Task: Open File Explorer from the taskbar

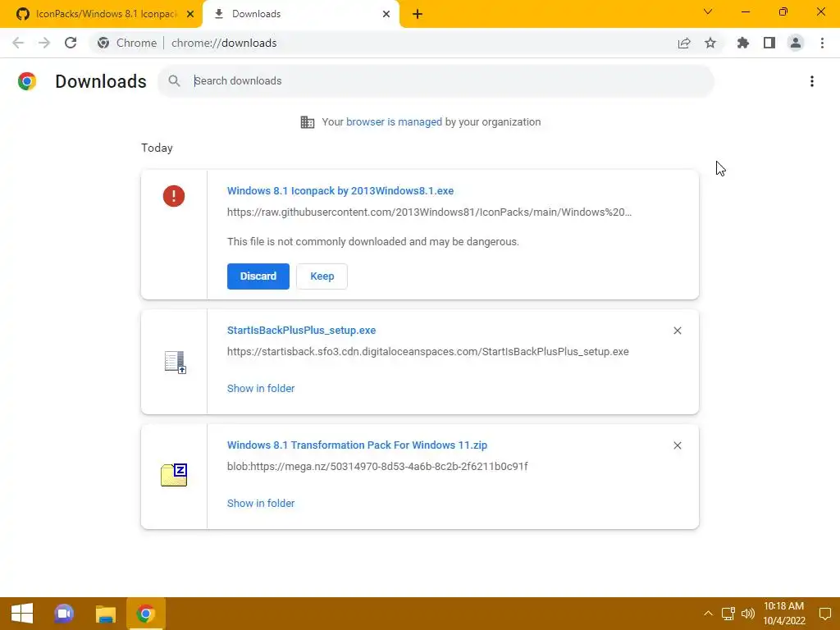Action: [x=106, y=614]
